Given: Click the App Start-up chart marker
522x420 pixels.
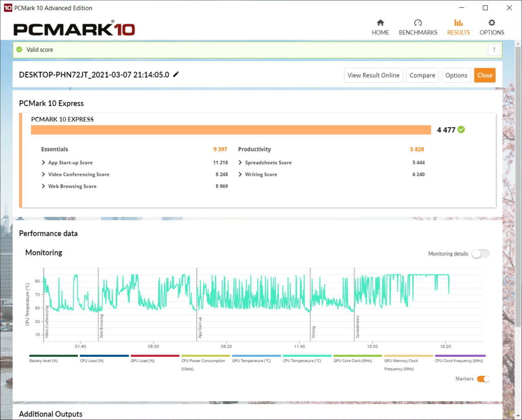Looking at the screenshot, I should point(200,327).
